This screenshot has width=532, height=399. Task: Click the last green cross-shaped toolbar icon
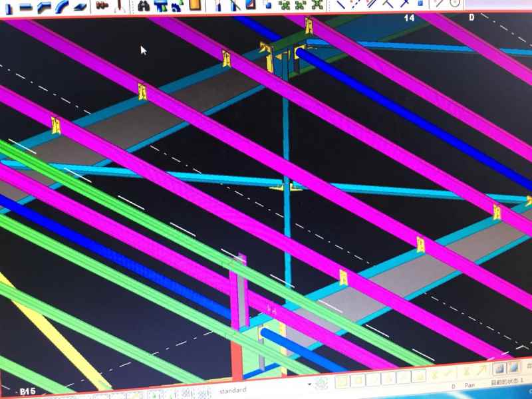[317, 5]
